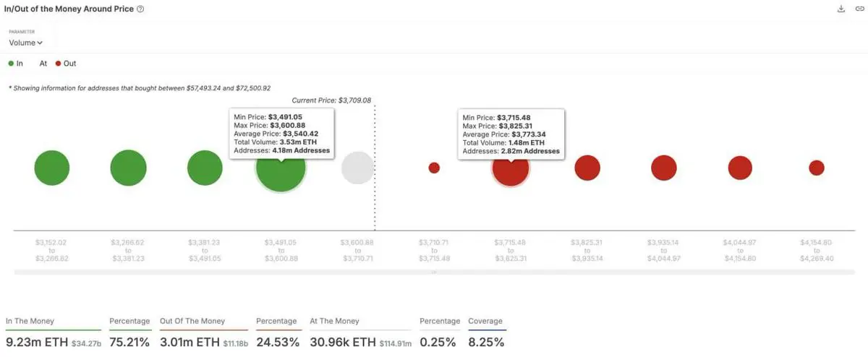Select red bubble for $3,825.31 to $3,935.14
This screenshot has width=868, height=357.
[587, 168]
